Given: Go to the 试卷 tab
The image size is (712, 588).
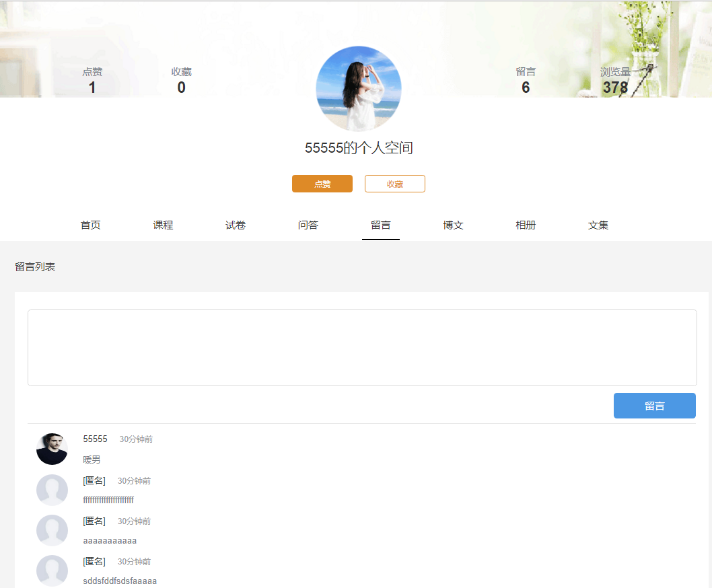Looking at the screenshot, I should pyautogui.click(x=236, y=225).
